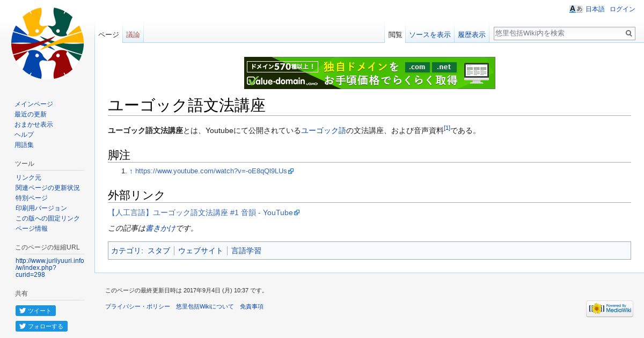Viewport: 644px width, 338px height.
Task: Click footnote reference [1]
Action: 447,128
